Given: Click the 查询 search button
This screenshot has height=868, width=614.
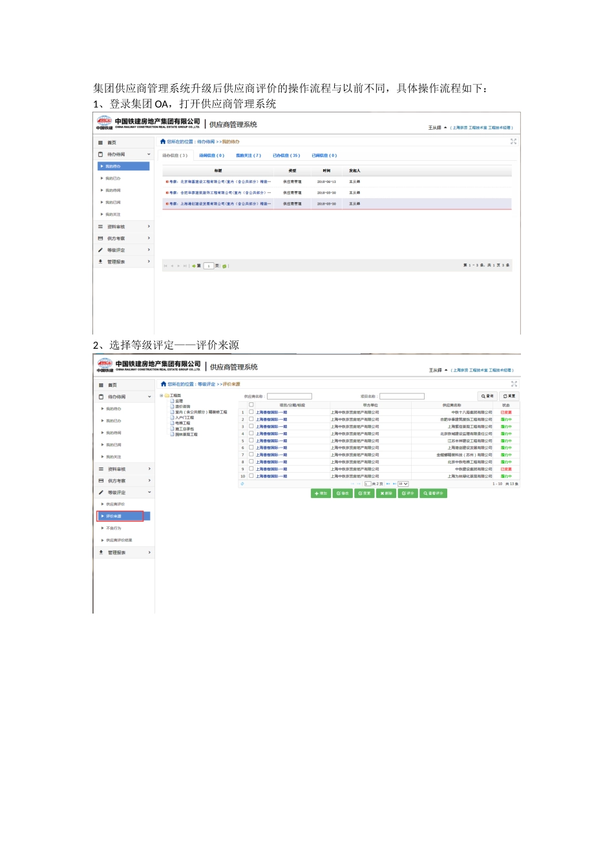Looking at the screenshot, I should (x=487, y=396).
